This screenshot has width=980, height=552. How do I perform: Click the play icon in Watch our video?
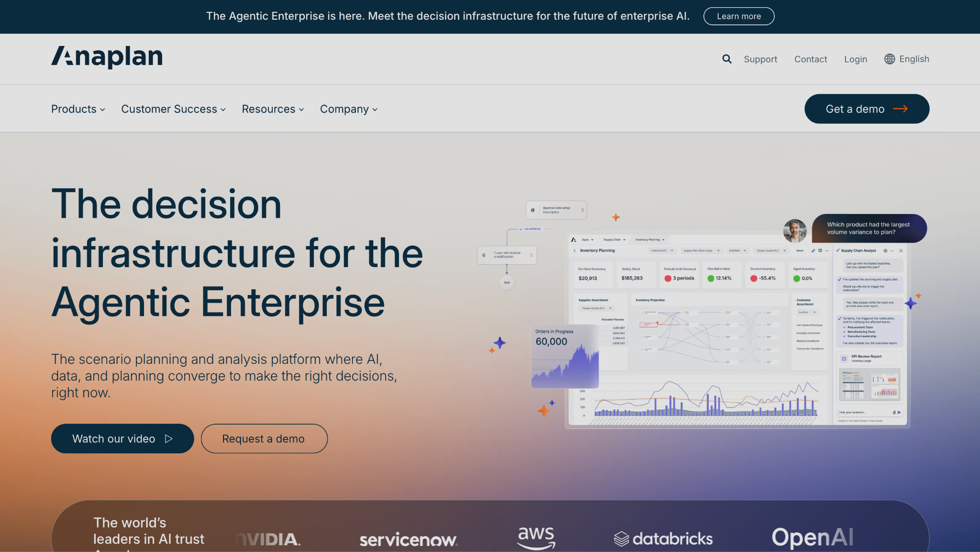pyautogui.click(x=168, y=439)
